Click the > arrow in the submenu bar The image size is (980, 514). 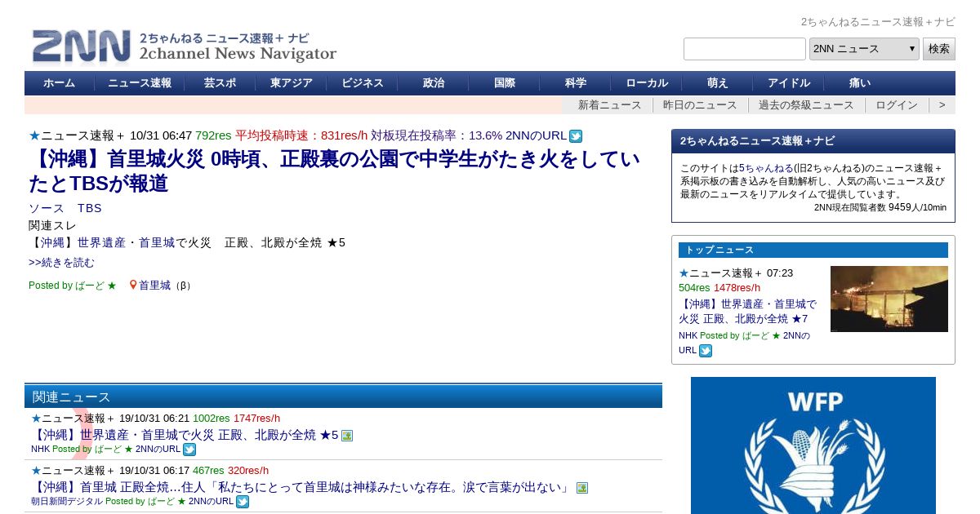click(x=942, y=105)
